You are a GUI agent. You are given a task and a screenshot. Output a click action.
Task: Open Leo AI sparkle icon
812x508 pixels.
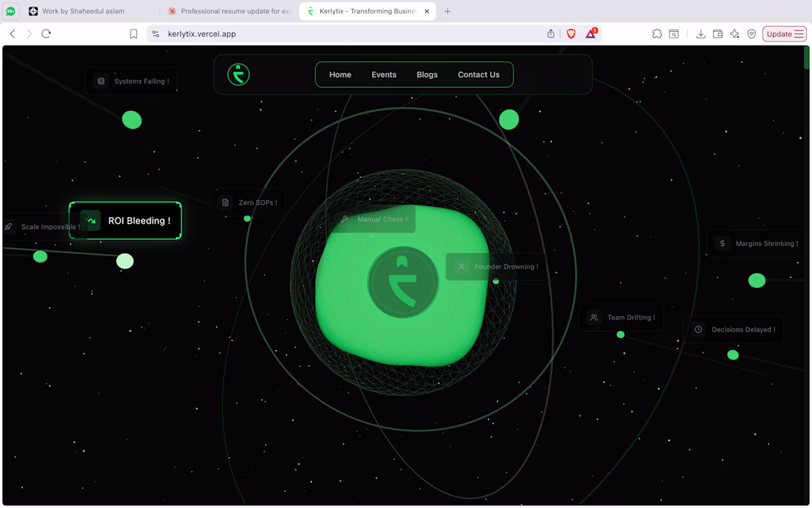click(x=734, y=34)
